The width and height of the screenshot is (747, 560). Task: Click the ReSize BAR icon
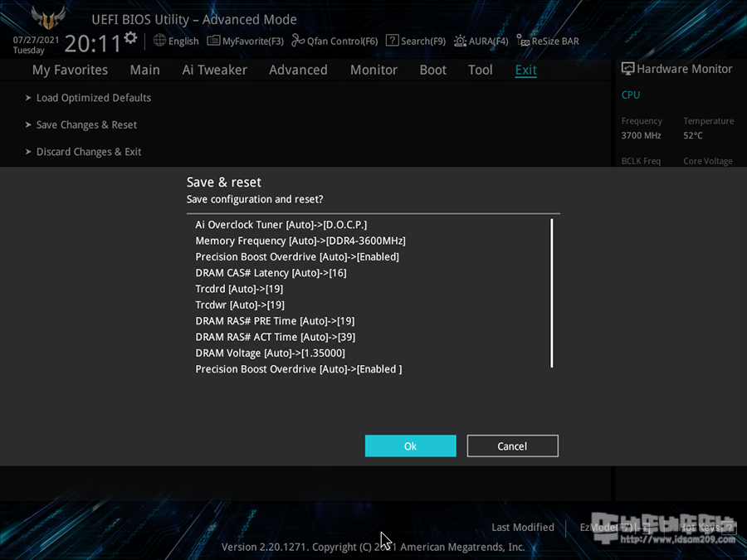click(523, 41)
